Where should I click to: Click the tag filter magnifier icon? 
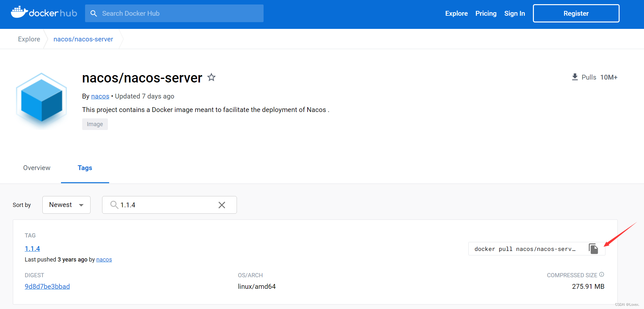pyautogui.click(x=114, y=205)
